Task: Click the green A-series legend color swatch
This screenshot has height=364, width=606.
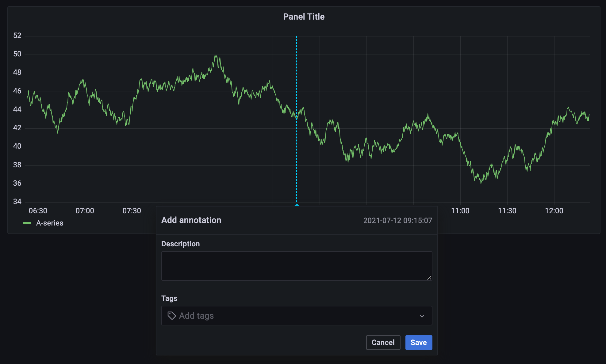Action: click(x=27, y=223)
